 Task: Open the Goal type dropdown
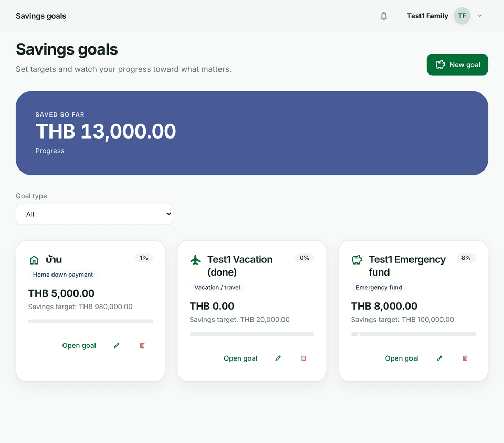[94, 214]
